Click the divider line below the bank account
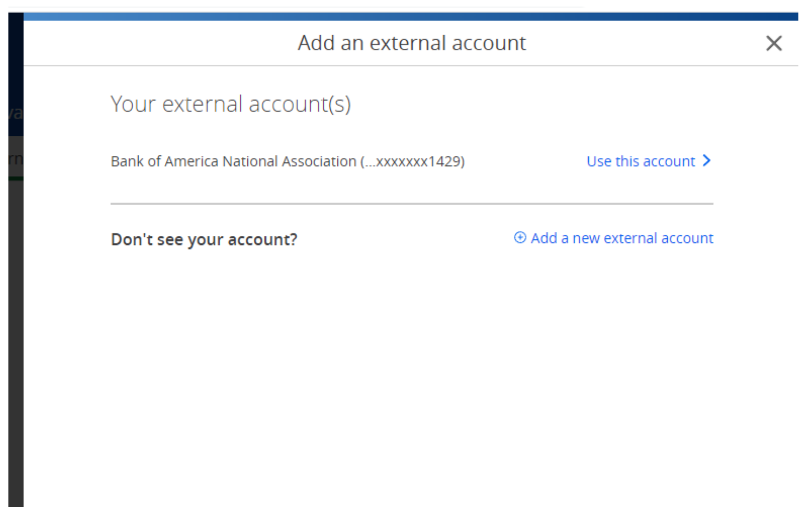The width and height of the screenshot is (812, 507). (x=411, y=204)
